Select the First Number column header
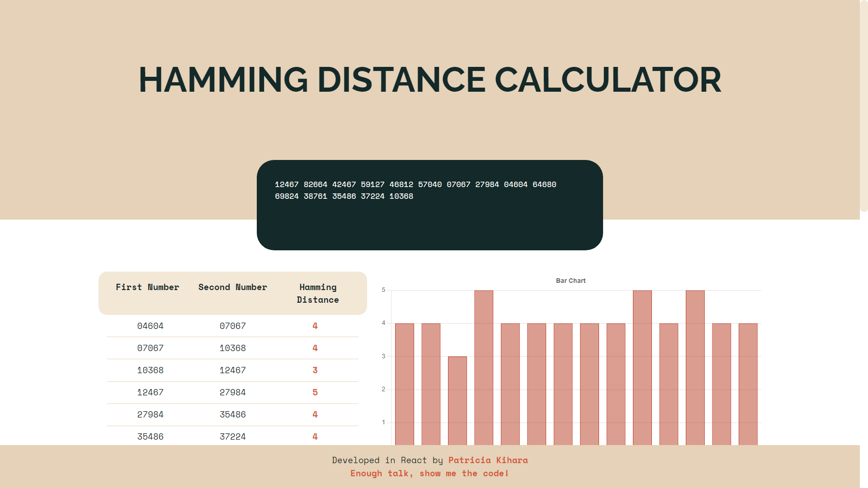This screenshot has width=868, height=488. tap(147, 287)
